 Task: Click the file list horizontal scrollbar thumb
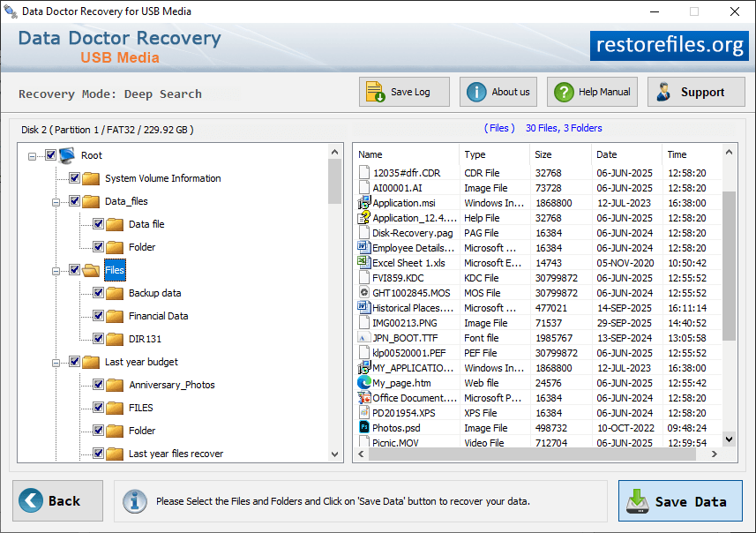531,454
